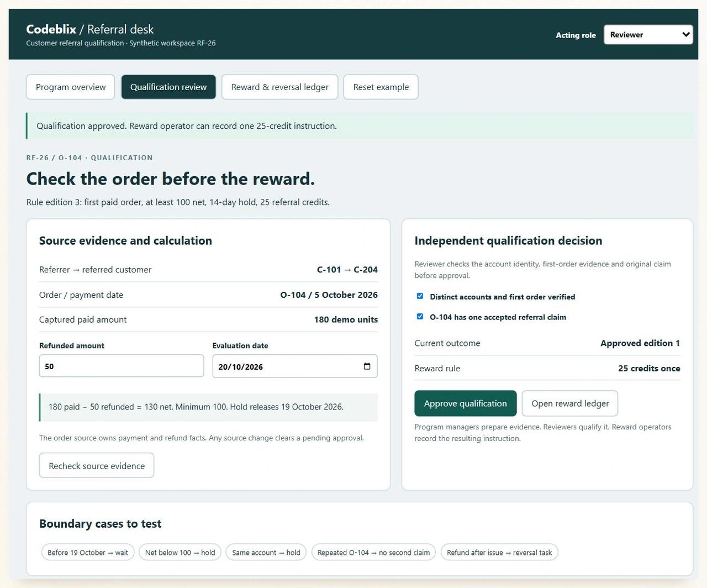Click the 'Approved edition 1' outcome value
The width and height of the screenshot is (707, 588).
point(640,343)
